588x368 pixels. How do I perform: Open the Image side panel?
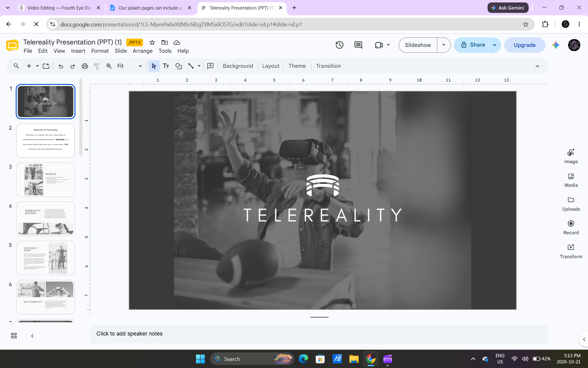pos(571,156)
